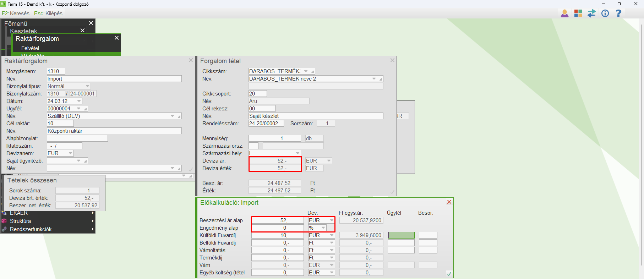Close the Főmenü panel
The width and height of the screenshot is (644, 279).
91,23
